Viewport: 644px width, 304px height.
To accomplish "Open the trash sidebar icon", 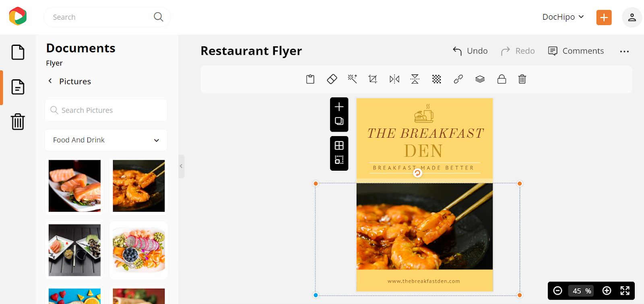I will pyautogui.click(x=18, y=122).
